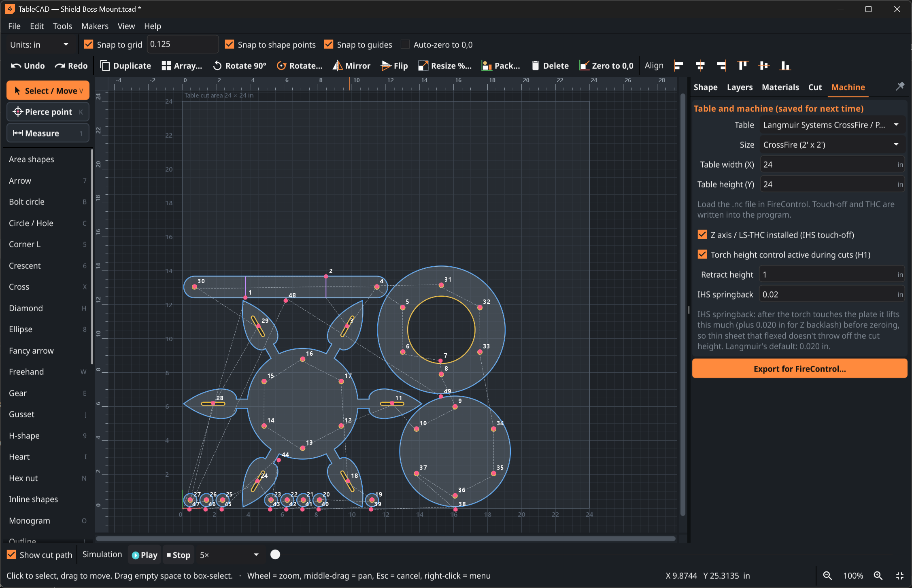
Task: Toggle Snap to guides checkbox
Action: pyautogui.click(x=329, y=44)
